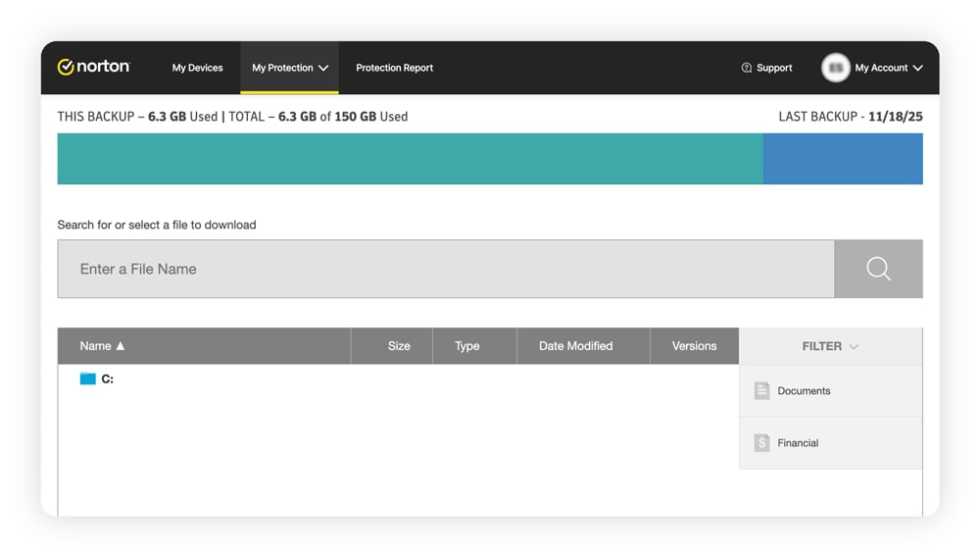The image size is (980, 557).
Task: Filter files by Documents
Action: click(830, 390)
